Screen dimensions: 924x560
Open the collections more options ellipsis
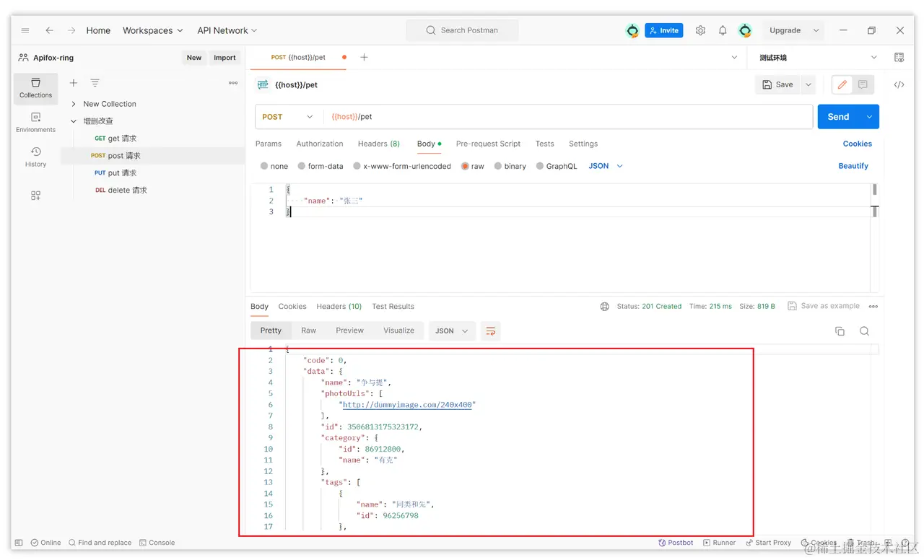tap(233, 83)
